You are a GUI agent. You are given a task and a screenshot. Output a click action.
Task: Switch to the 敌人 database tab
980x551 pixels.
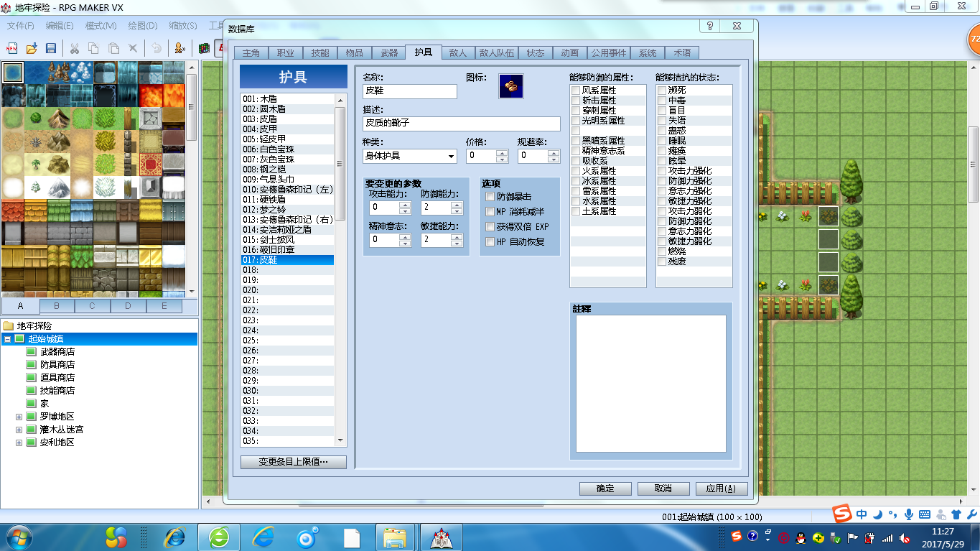[458, 52]
